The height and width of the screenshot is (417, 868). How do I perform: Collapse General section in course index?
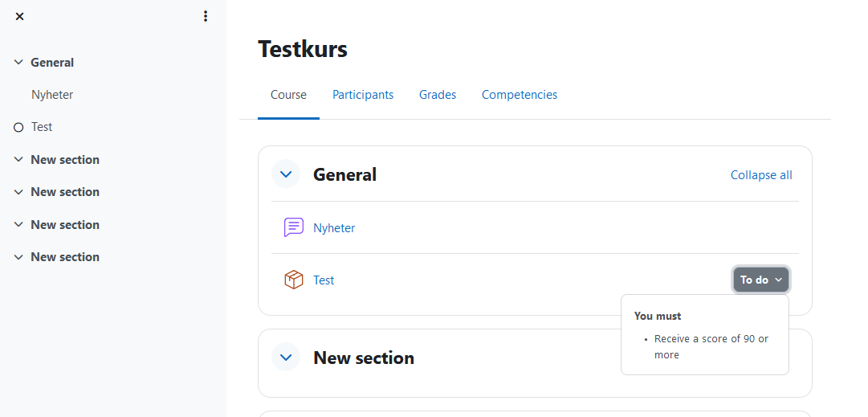tap(18, 63)
